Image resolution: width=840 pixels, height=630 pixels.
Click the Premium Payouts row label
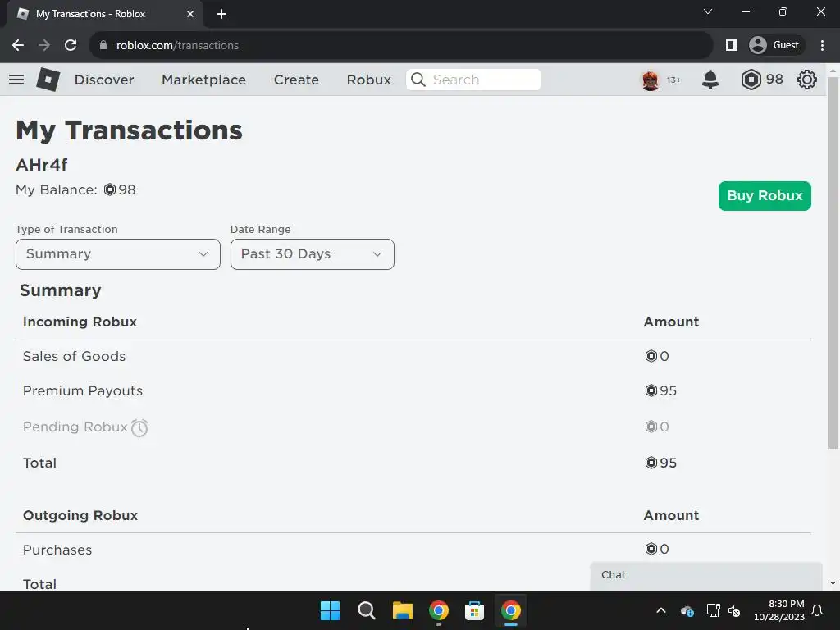click(83, 391)
